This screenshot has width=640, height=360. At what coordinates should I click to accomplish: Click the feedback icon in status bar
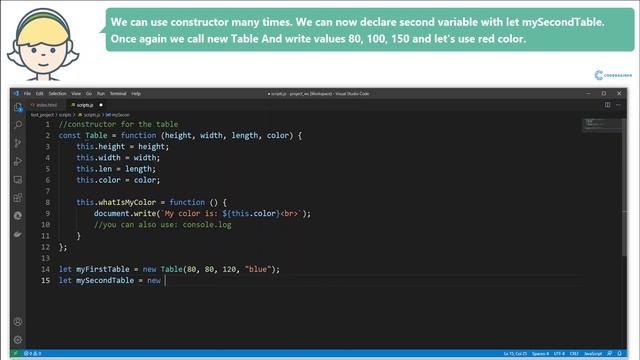pyautogui.click(x=609, y=353)
